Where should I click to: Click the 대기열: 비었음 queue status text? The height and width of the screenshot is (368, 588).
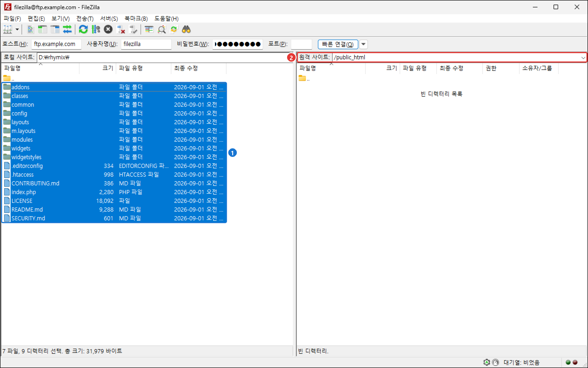click(x=521, y=362)
